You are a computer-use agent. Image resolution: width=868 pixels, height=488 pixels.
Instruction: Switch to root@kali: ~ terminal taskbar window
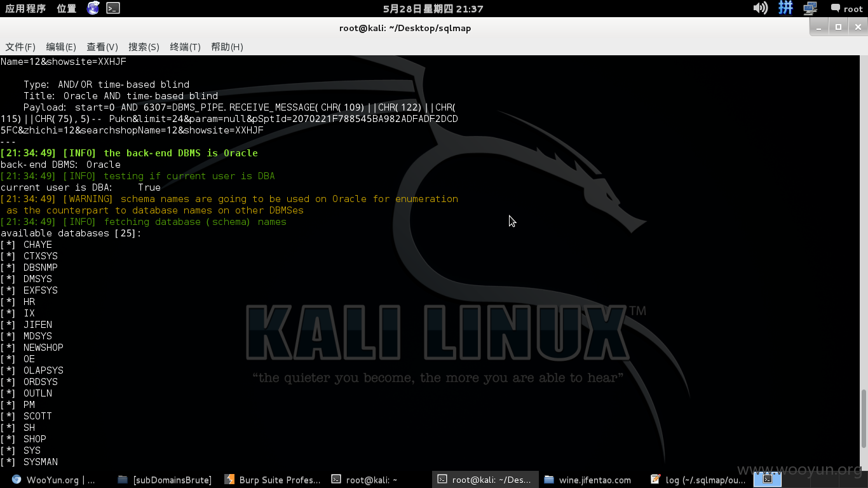379,480
